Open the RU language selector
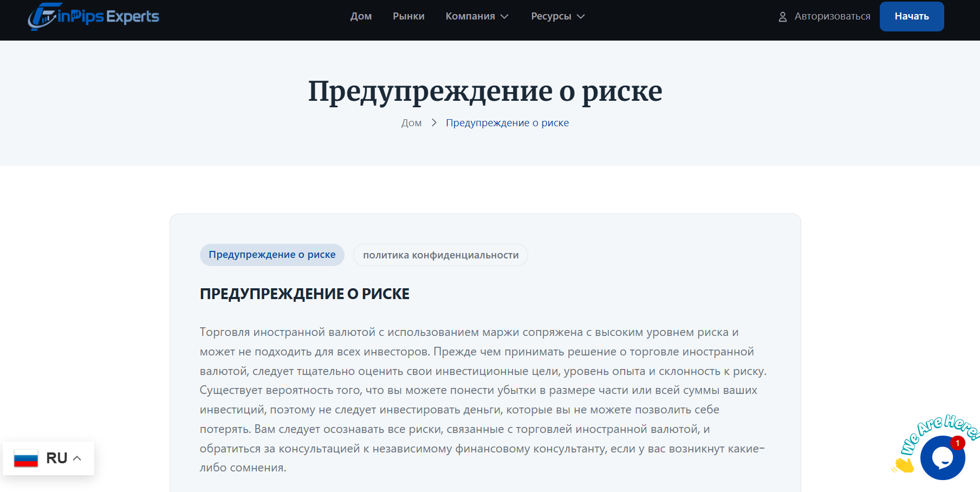 coord(48,458)
